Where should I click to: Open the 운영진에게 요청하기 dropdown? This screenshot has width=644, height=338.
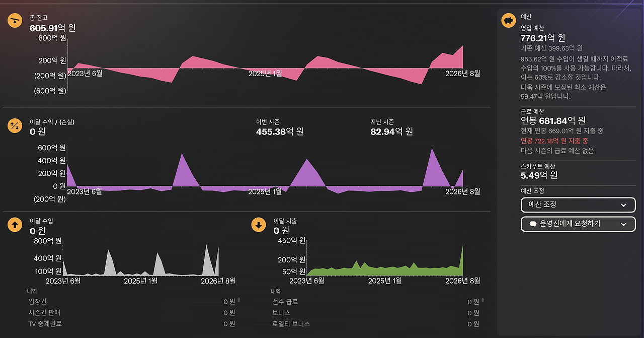pos(578,224)
